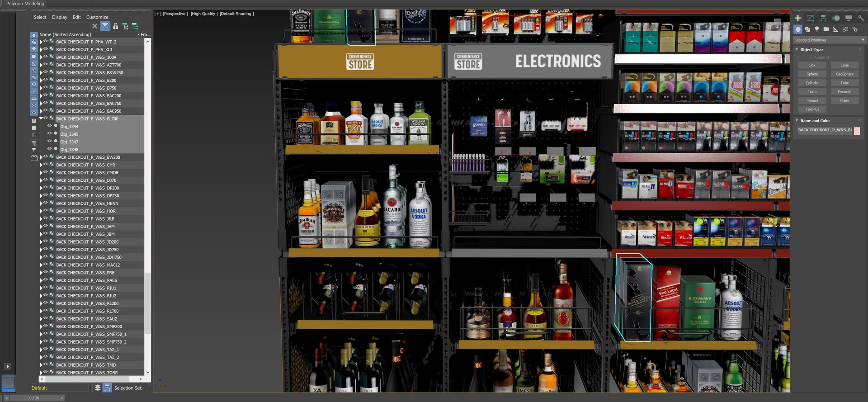The image size is (868, 402).
Task: Click first hierarchy tree icon in explorer toolbar
Action: pos(125,26)
